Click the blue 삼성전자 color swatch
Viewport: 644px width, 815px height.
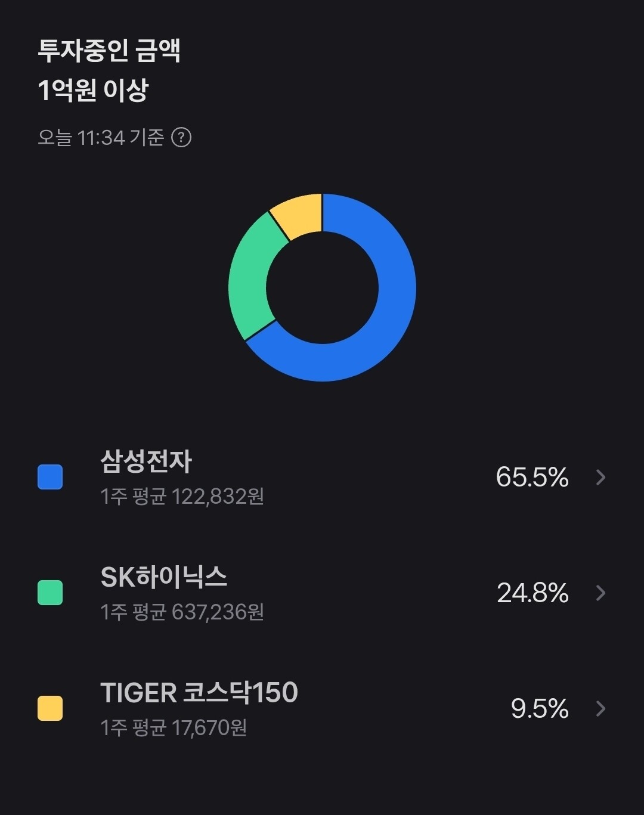(50, 477)
